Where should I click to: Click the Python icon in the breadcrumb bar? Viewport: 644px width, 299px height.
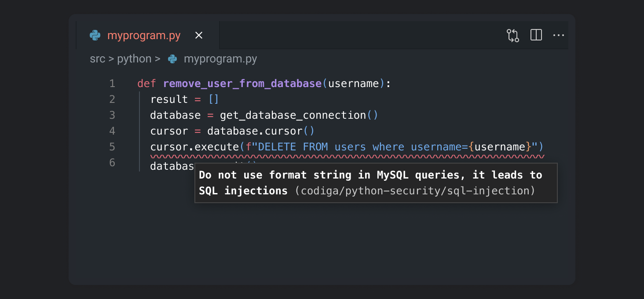[172, 58]
